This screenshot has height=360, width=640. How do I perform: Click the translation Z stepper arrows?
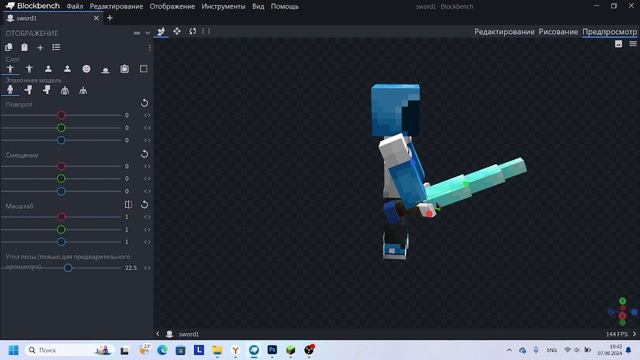147,191
